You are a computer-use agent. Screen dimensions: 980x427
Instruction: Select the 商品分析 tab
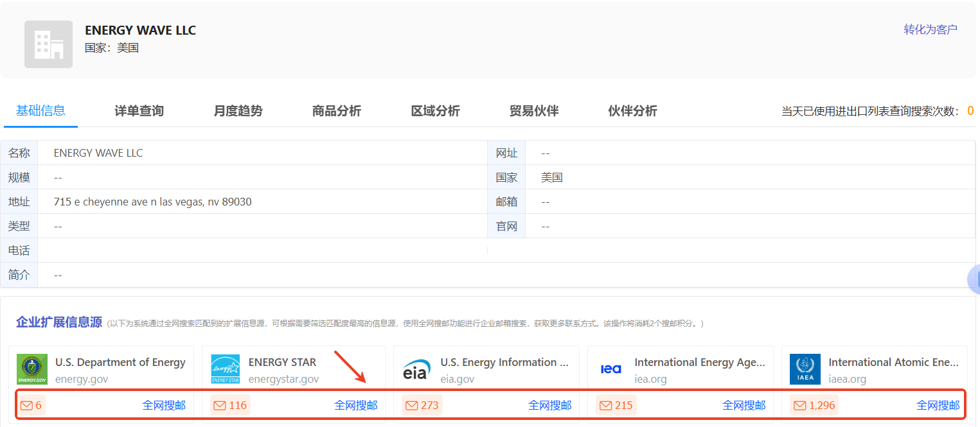(337, 111)
